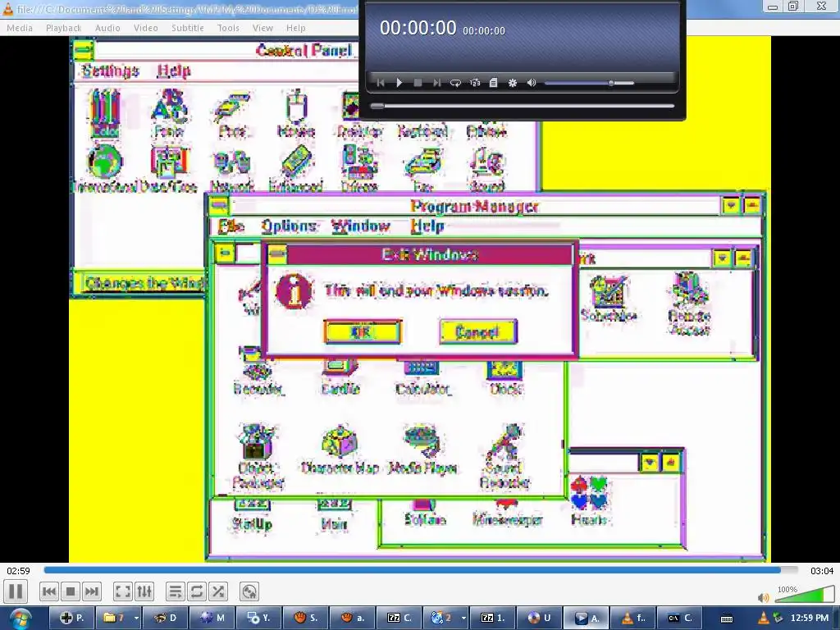840x630 pixels.
Task: Select the Hearts game icon
Action: pos(589,500)
